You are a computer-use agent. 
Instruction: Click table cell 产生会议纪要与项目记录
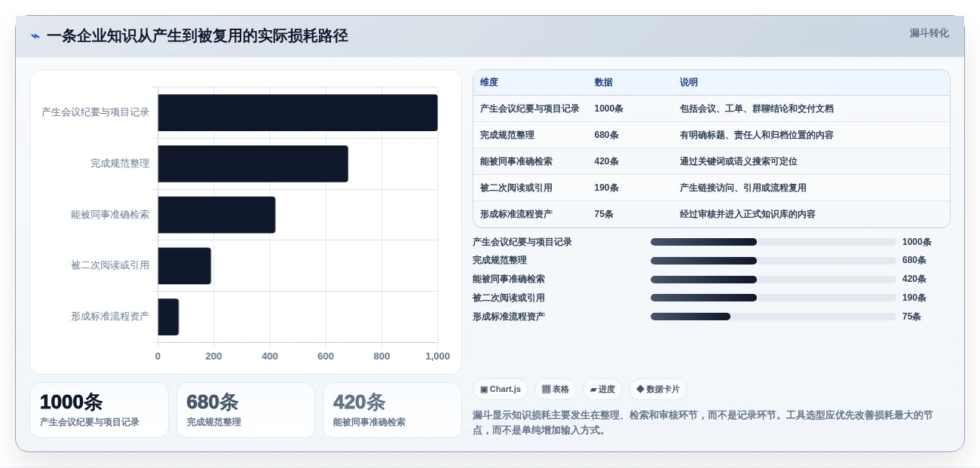530,109
